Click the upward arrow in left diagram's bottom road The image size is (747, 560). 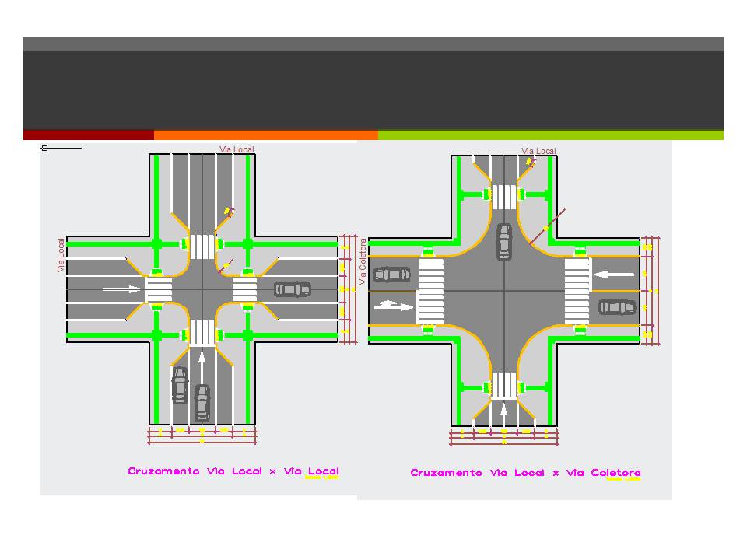(x=202, y=364)
